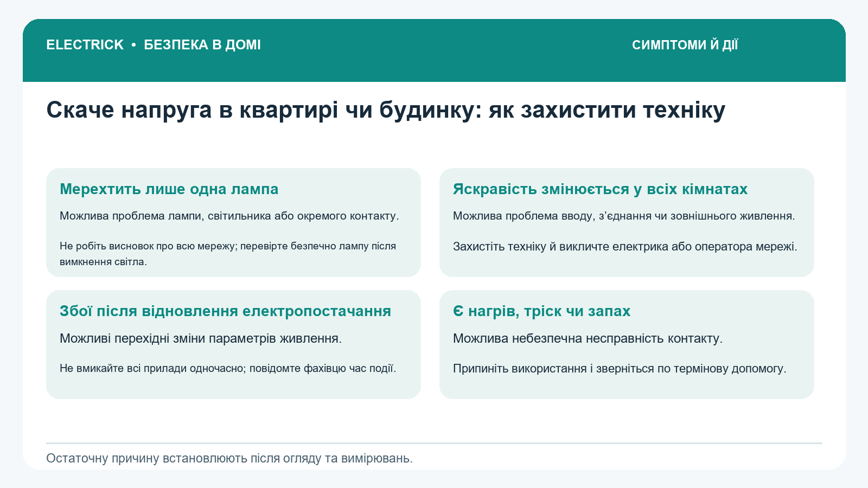
Task: Click advice 'Не робіть висновок про всю мережу'
Action: tap(228, 254)
